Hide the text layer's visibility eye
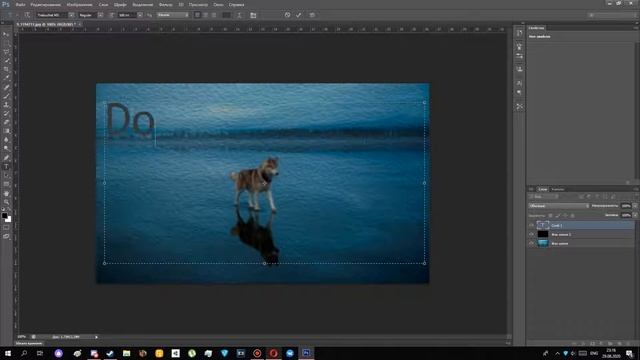 click(x=531, y=225)
